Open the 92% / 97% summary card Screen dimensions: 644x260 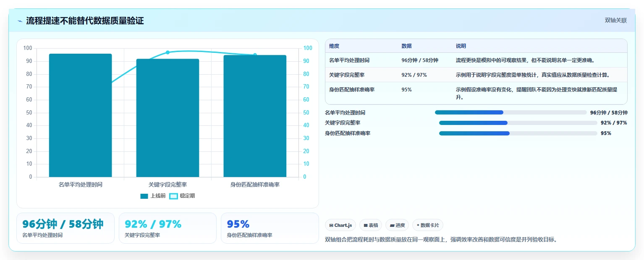pos(168,228)
